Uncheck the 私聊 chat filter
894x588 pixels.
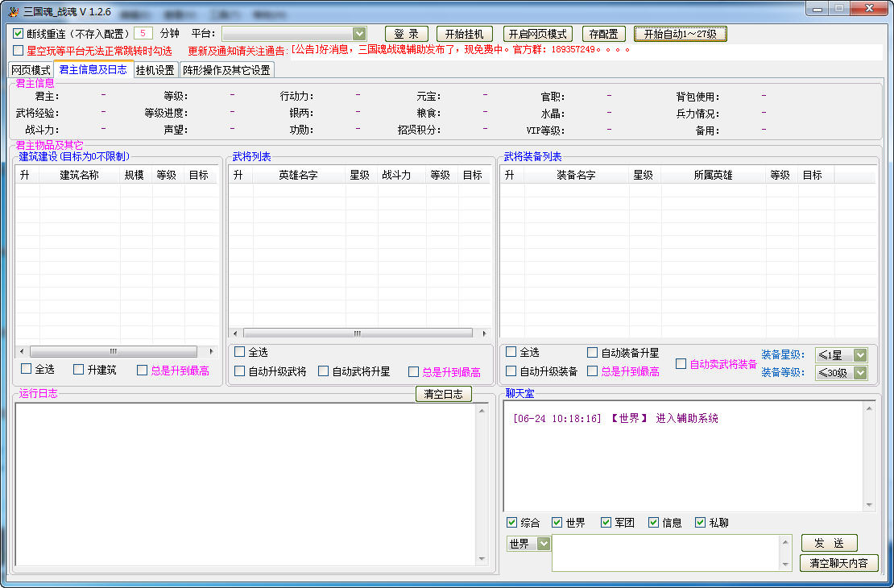pyautogui.click(x=700, y=522)
